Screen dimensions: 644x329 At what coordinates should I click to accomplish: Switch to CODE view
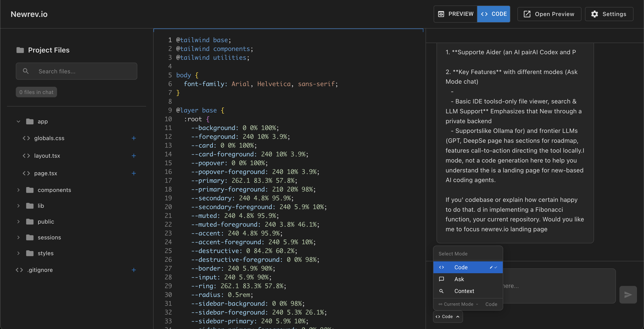coord(494,14)
